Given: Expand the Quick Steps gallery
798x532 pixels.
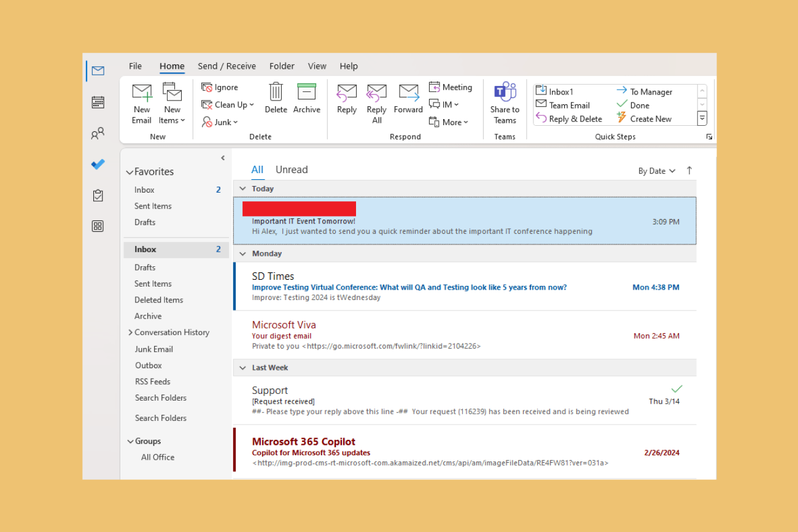Looking at the screenshot, I should click(702, 118).
